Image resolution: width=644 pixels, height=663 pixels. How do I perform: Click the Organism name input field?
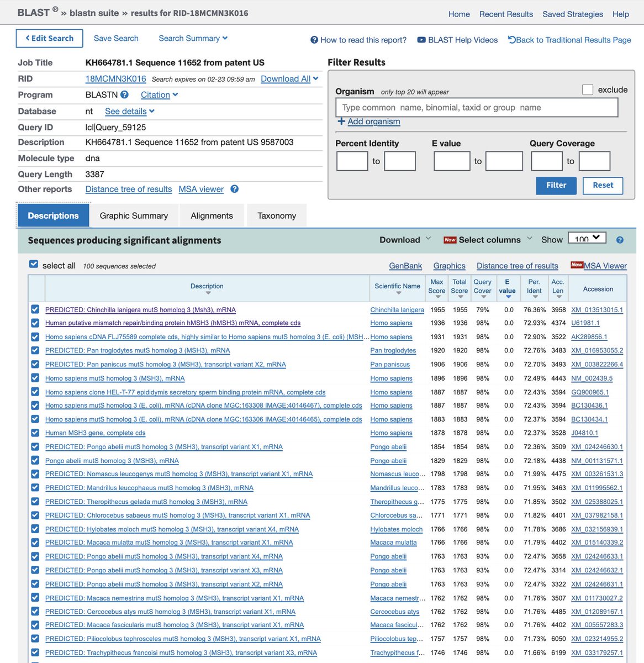click(477, 108)
